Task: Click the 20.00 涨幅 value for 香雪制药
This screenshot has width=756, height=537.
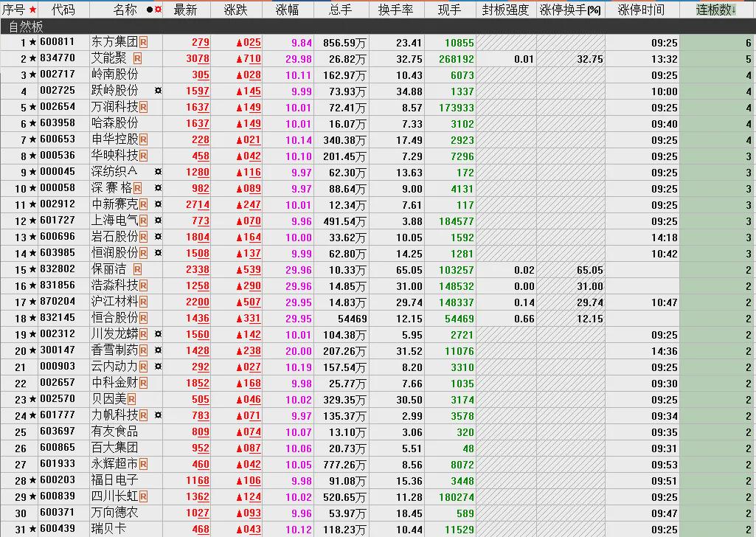Action: [x=299, y=351]
